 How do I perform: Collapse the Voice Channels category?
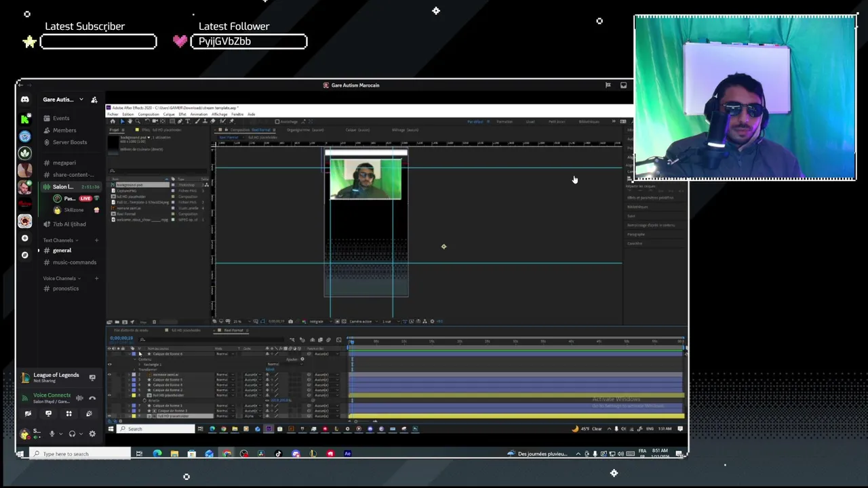[62, 279]
